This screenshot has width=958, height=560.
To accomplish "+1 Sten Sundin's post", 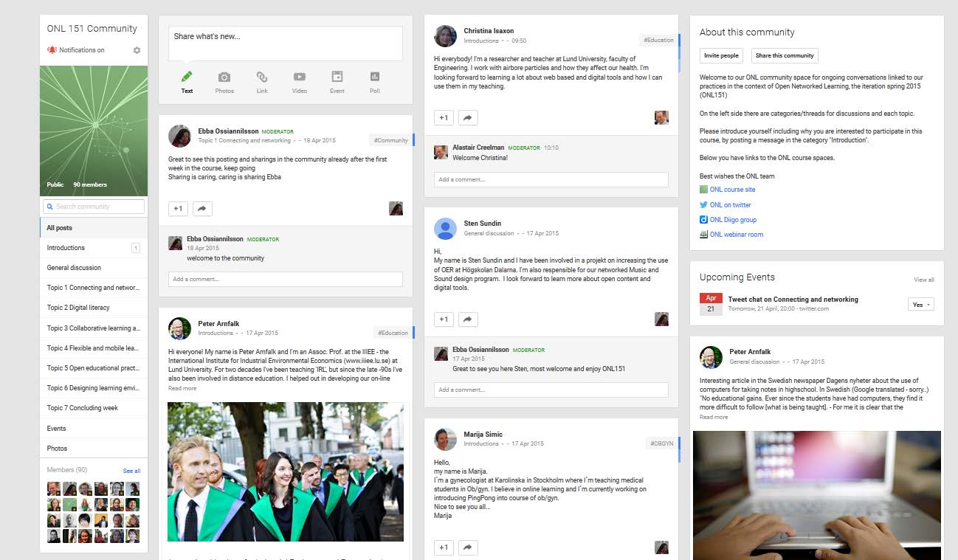I will tap(444, 319).
